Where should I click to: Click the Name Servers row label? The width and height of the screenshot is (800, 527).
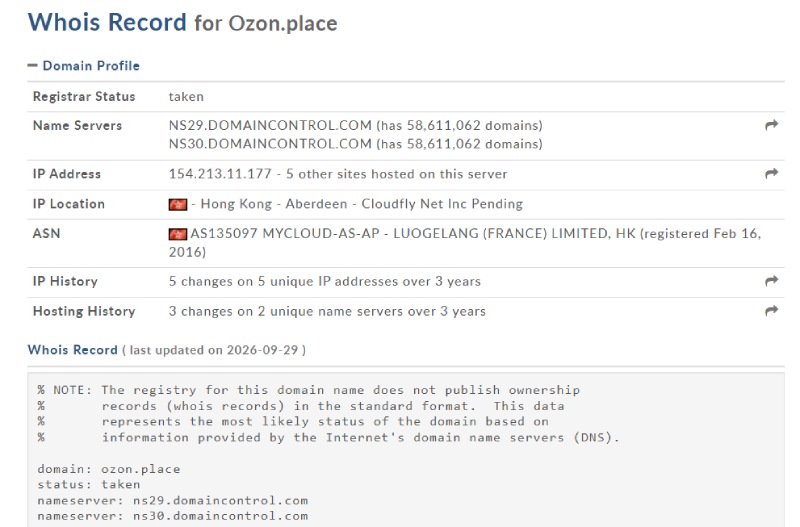(x=78, y=126)
